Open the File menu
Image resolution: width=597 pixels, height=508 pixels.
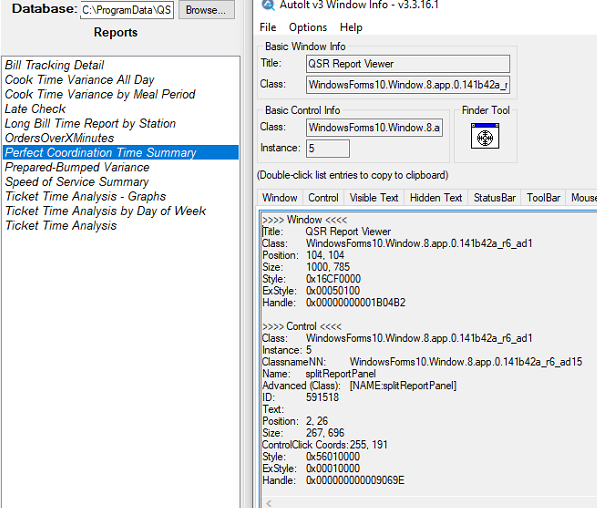pyautogui.click(x=268, y=27)
